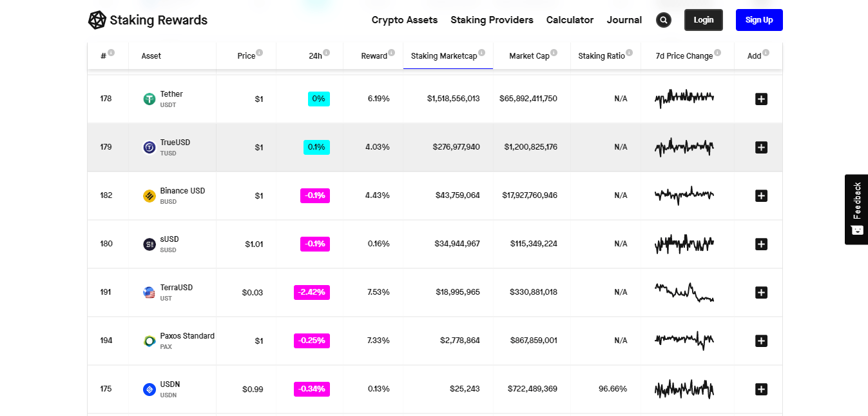This screenshot has width=868, height=416.
Task: Go to the Calculator page
Action: pyautogui.click(x=570, y=20)
